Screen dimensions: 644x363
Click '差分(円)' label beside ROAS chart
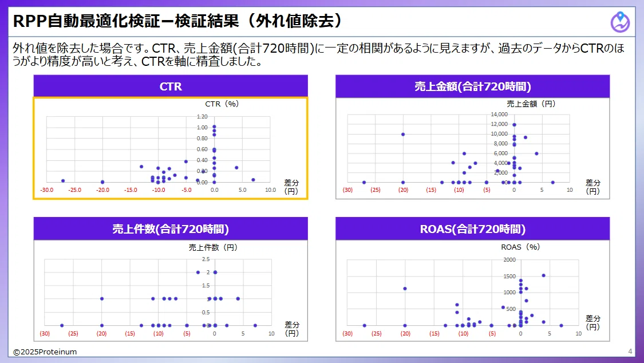[592, 323]
